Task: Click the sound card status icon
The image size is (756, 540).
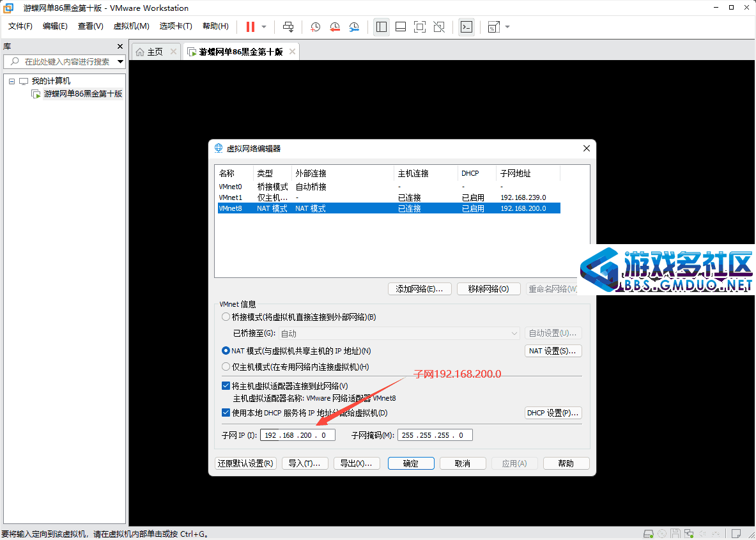Action: pos(704,534)
